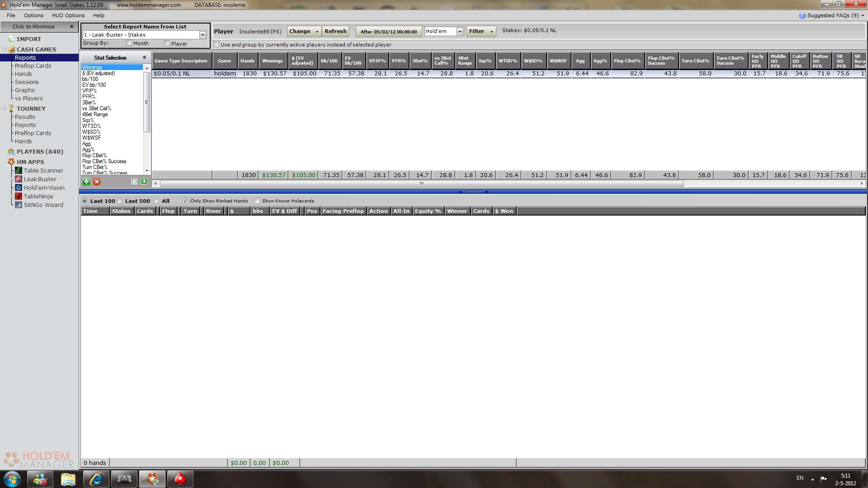This screenshot has height=488, width=868.
Task: Open Players (840) people icon
Action: pos(11,152)
